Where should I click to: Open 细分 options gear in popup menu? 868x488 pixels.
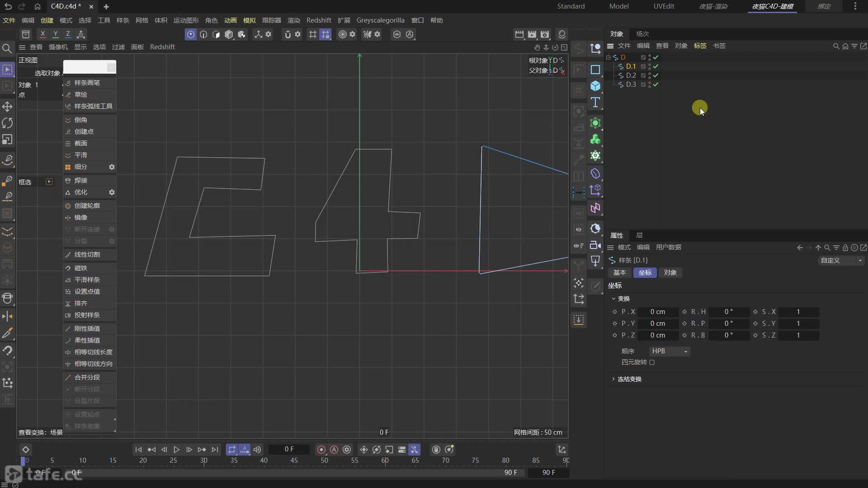112,167
